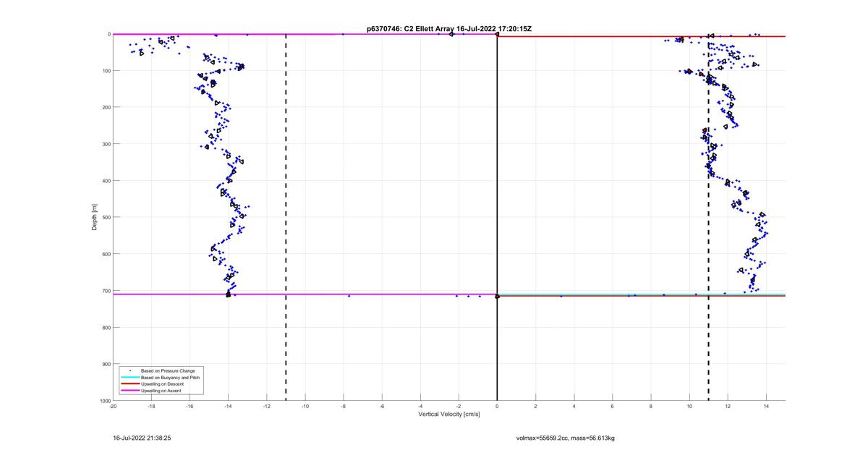This screenshot has width=868, height=450.
Task: Click the timestamp "16-Jul-2022 21:38:25"
Action: point(142,438)
